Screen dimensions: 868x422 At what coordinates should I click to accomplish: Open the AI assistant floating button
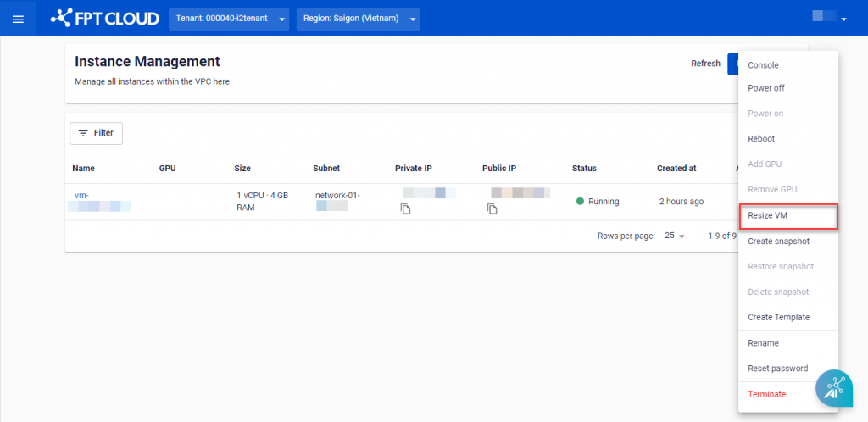click(834, 386)
